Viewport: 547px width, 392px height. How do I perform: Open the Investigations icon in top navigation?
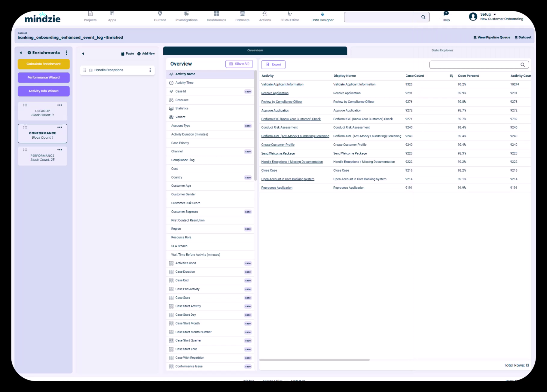click(x=186, y=14)
